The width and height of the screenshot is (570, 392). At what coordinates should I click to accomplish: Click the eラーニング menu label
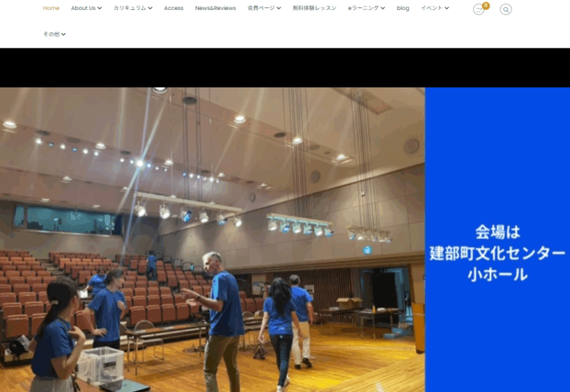click(x=363, y=8)
